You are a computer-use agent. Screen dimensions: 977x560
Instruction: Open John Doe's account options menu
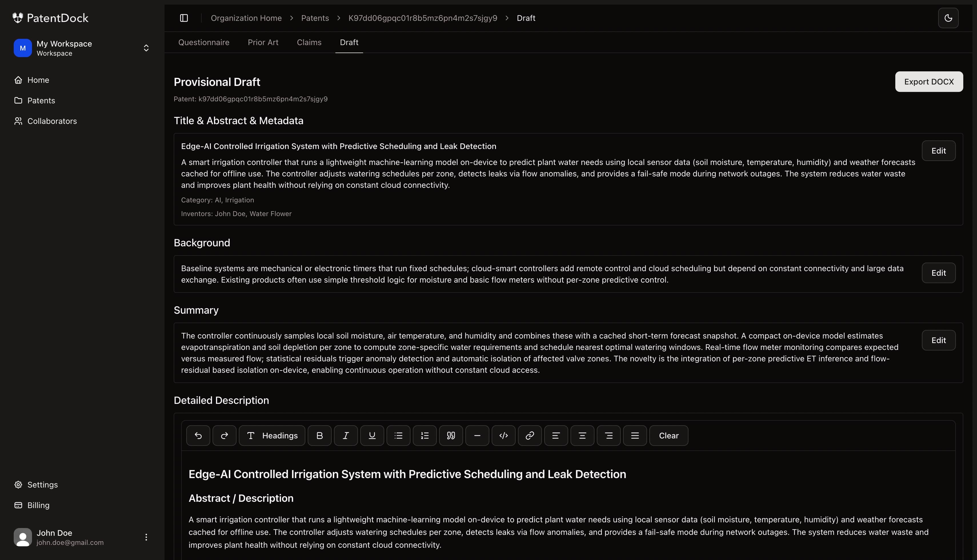tap(146, 537)
